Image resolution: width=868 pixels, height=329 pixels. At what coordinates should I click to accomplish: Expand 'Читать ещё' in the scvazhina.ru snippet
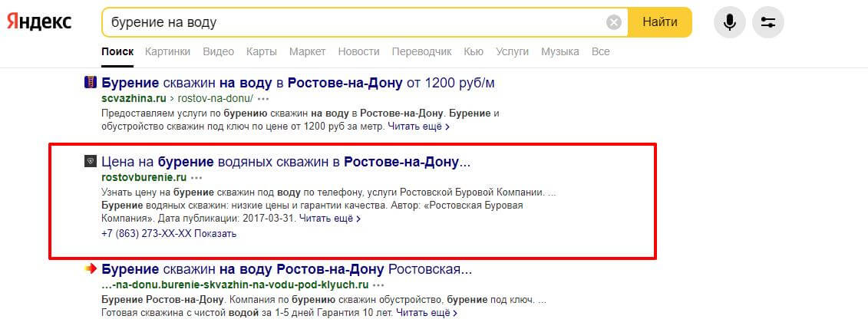coord(418,127)
